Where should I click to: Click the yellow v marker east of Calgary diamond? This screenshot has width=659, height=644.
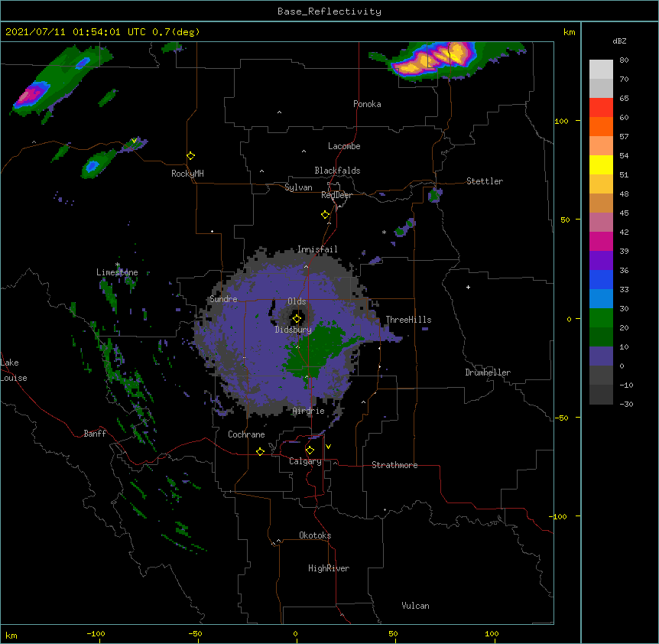click(x=328, y=447)
